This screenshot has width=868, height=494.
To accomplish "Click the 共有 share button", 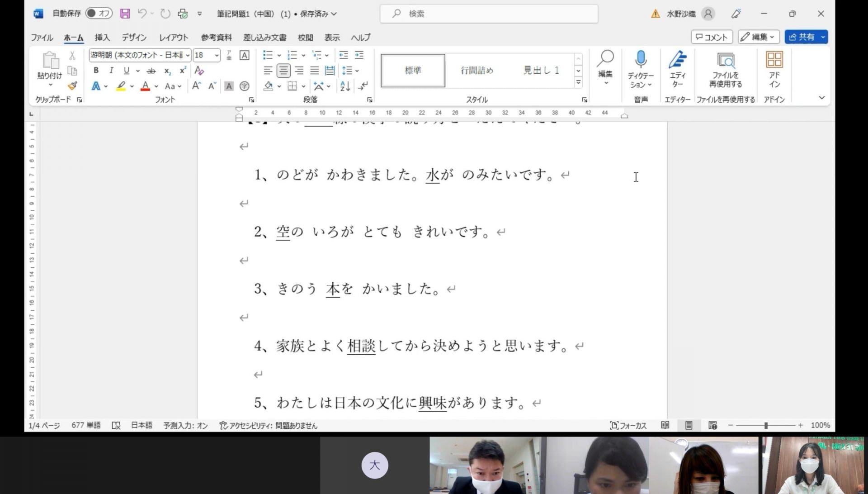I will 802,37.
